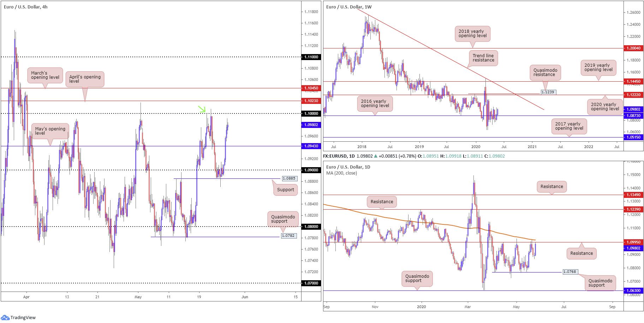Screen dimensions: 644x323
Task: Select the 2020 yearly opening level callout
Action: click(x=605, y=107)
